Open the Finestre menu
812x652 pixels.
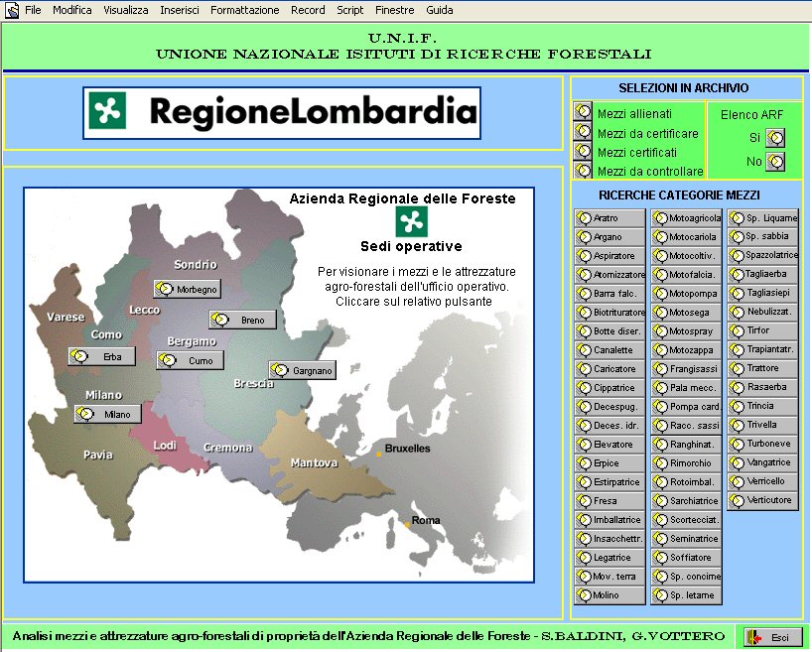pos(395,10)
